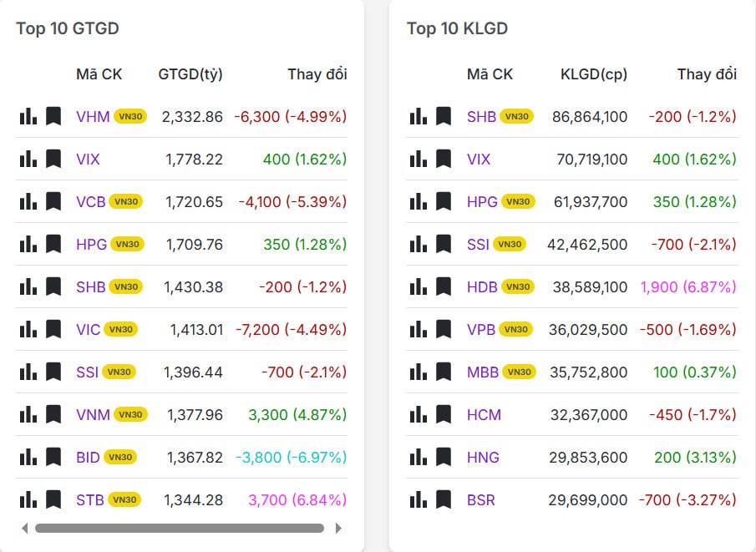The height and width of the screenshot is (552, 756).
Task: Select the Top 10 KLGD panel header
Action: click(x=457, y=28)
